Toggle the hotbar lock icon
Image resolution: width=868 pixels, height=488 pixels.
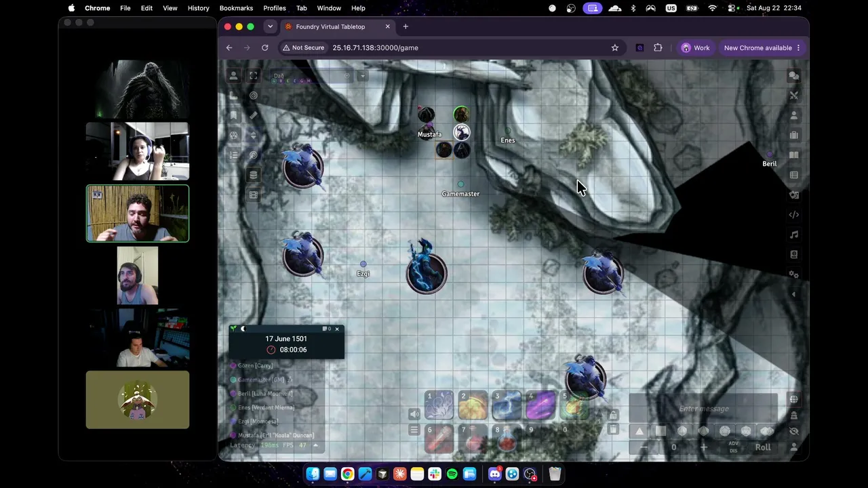613,414
